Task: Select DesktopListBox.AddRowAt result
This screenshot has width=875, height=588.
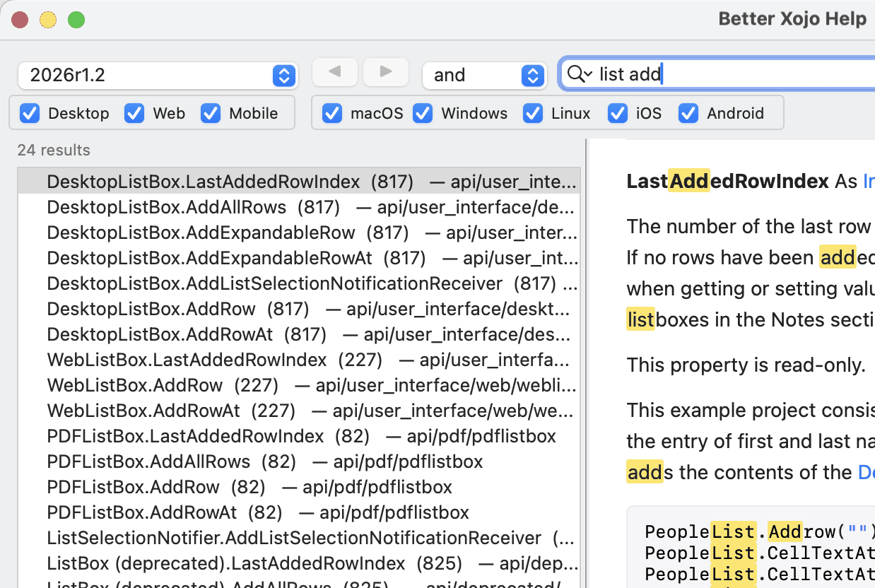Action: pyautogui.click(x=299, y=334)
